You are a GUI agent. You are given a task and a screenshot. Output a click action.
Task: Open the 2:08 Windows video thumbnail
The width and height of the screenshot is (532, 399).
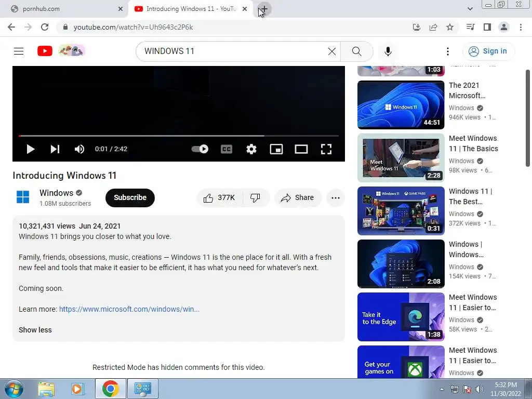pyautogui.click(x=401, y=263)
